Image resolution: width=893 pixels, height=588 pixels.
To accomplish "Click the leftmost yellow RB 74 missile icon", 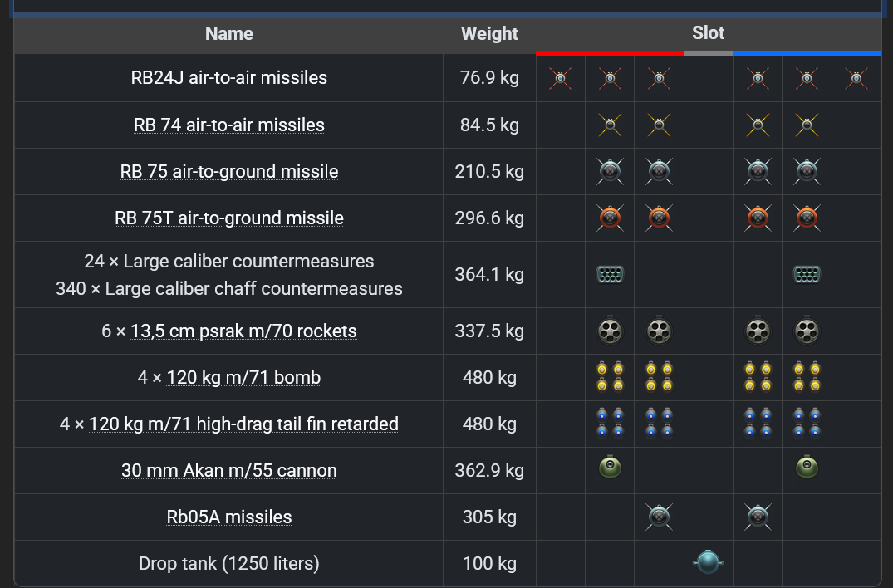I will [610, 125].
